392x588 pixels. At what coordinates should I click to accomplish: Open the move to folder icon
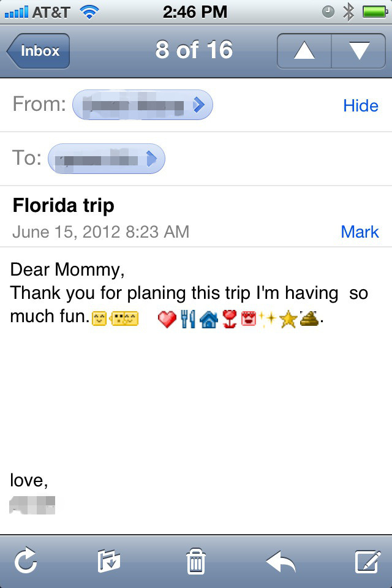[109, 560]
